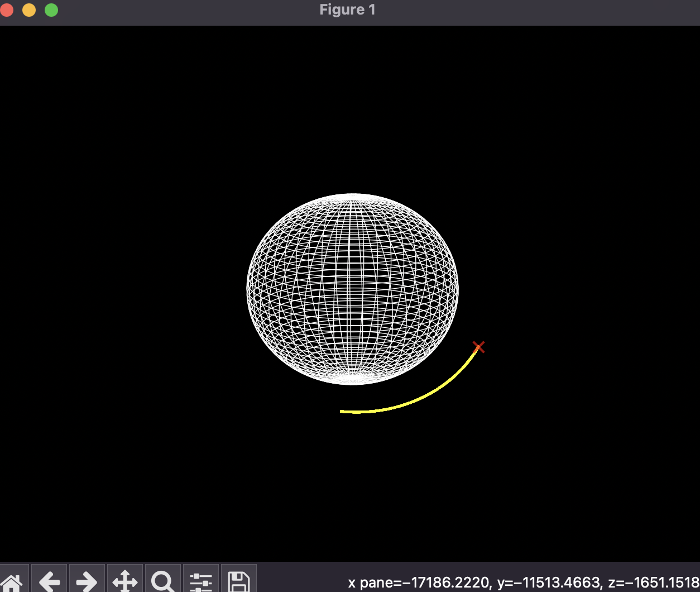Open the figure margin adjustment sliders
Image resolution: width=700 pixels, height=592 pixels.
[x=200, y=581]
